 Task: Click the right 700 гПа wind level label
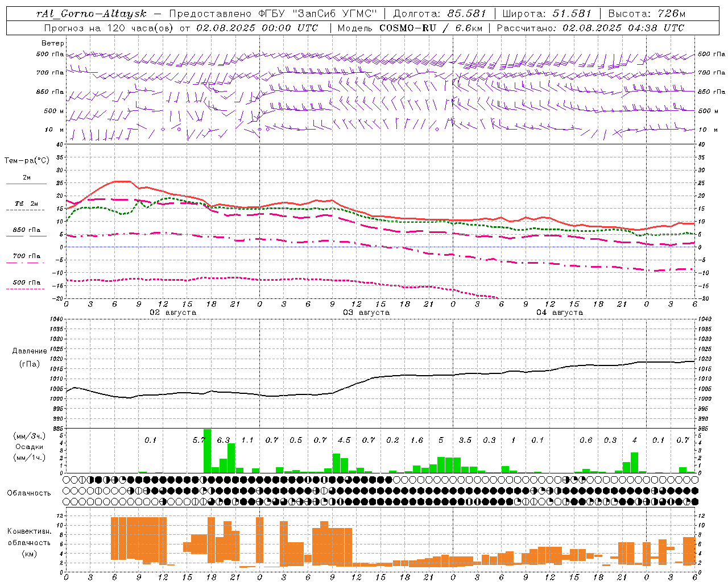[712, 73]
